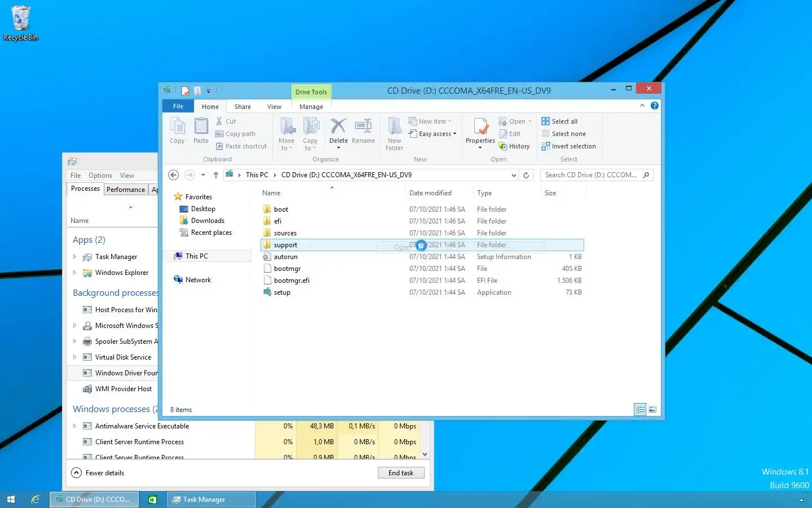Create a New folder from the ribbon
This screenshot has height=508, width=812.
(394, 134)
